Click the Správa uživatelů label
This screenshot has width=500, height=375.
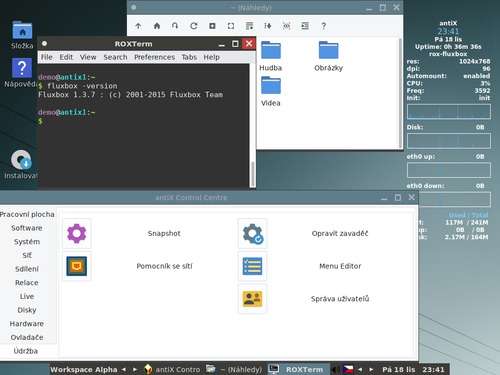pos(340,299)
